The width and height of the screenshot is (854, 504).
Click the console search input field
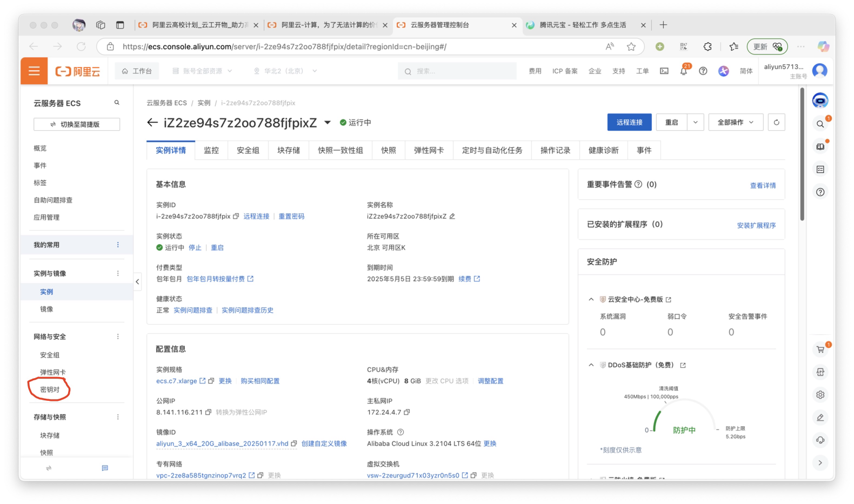[457, 71]
